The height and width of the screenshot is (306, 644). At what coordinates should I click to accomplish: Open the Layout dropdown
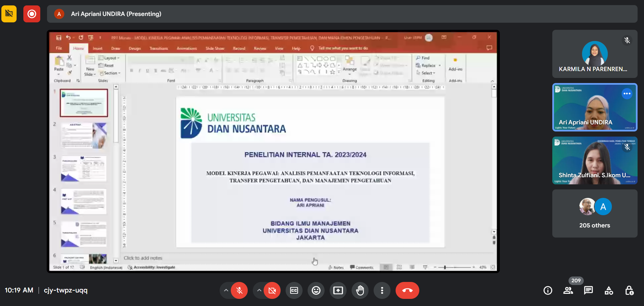point(109,58)
